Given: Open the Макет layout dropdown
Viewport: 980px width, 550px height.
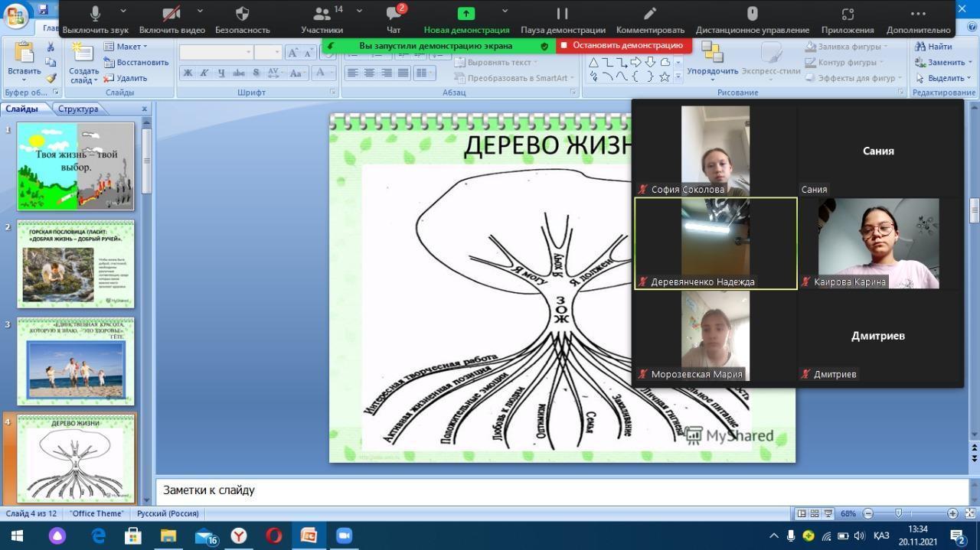Looking at the screenshot, I should pyautogui.click(x=126, y=47).
